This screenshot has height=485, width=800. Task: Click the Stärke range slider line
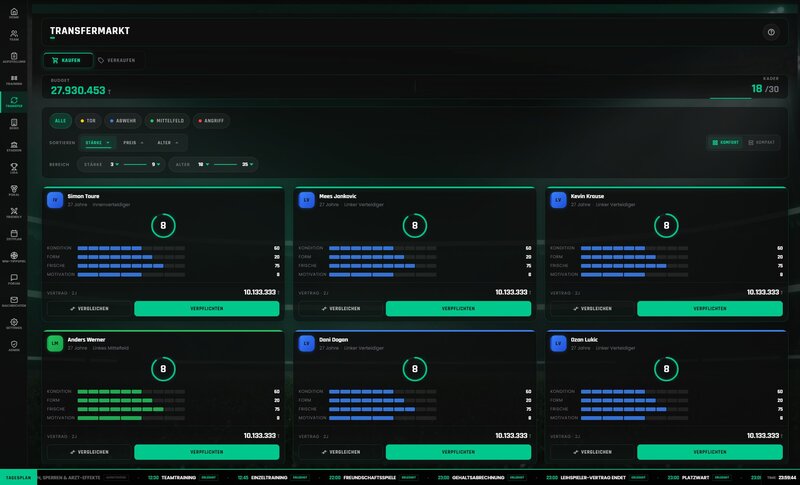tap(135, 164)
